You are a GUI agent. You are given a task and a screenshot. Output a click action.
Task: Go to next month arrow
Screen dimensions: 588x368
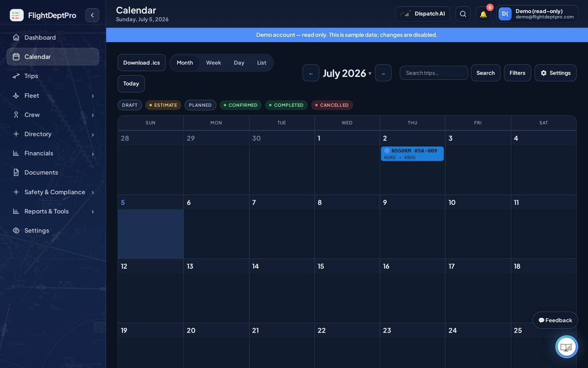[383, 73]
